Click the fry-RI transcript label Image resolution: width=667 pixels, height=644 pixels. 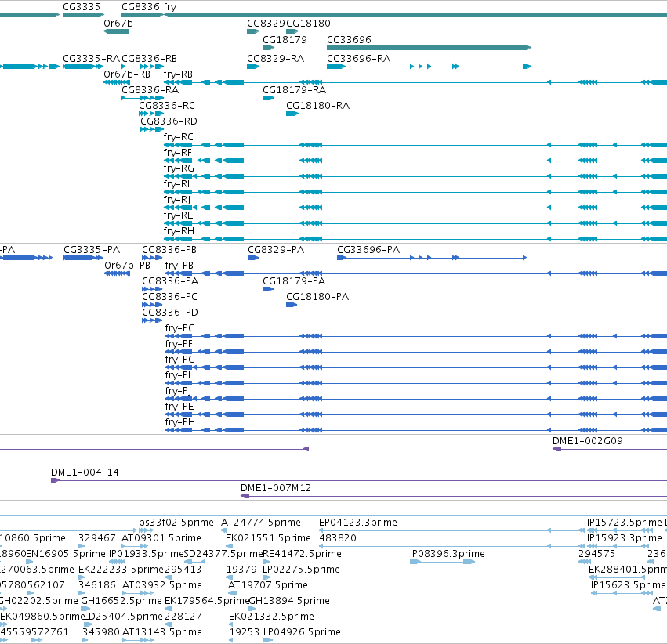coord(176,183)
